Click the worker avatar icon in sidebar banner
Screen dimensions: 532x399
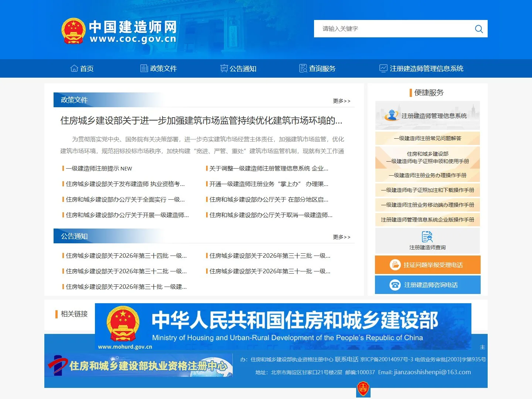pyautogui.click(x=392, y=115)
